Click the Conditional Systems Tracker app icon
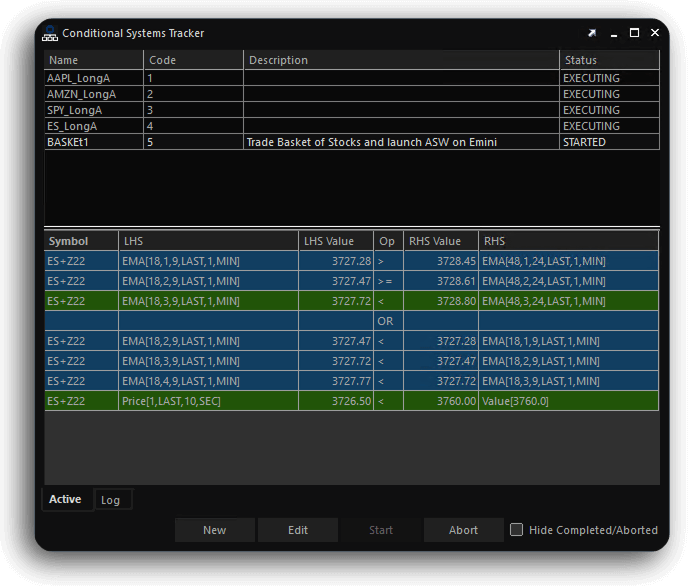 coord(50,33)
